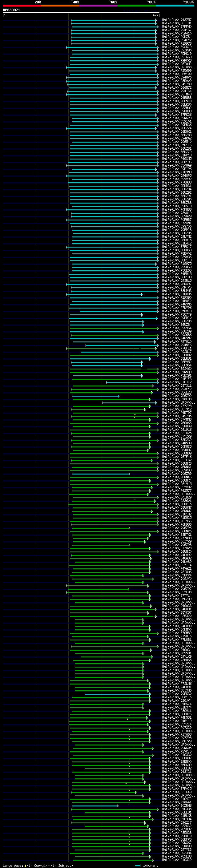Viewport: 197px width, 868px height.
Task: Select the UniRef100_A9TG10 label
Action: [x=177, y=342]
